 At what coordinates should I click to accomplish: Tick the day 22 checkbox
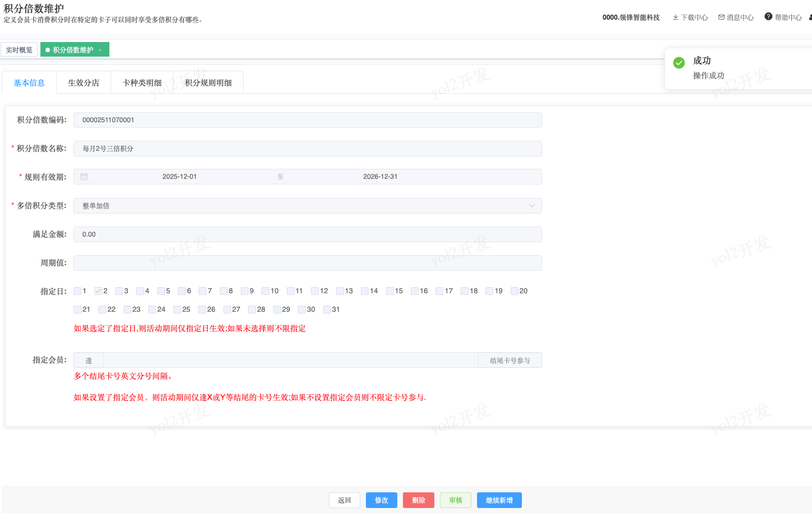point(102,310)
